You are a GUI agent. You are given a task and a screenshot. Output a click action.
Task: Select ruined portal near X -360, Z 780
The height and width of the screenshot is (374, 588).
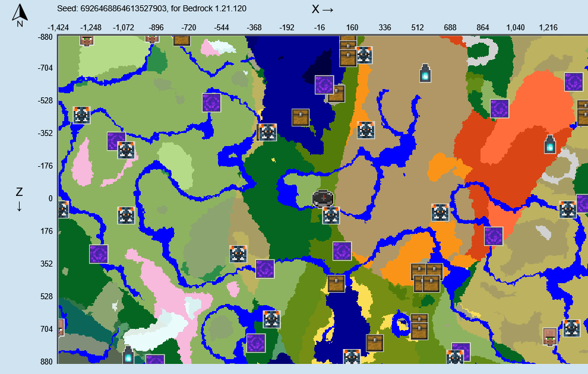256,343
